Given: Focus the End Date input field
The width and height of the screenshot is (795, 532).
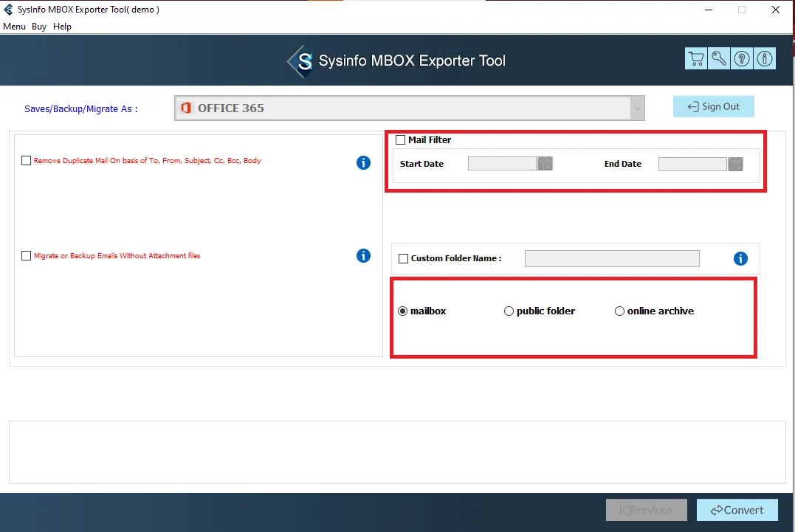Looking at the screenshot, I should pos(692,164).
